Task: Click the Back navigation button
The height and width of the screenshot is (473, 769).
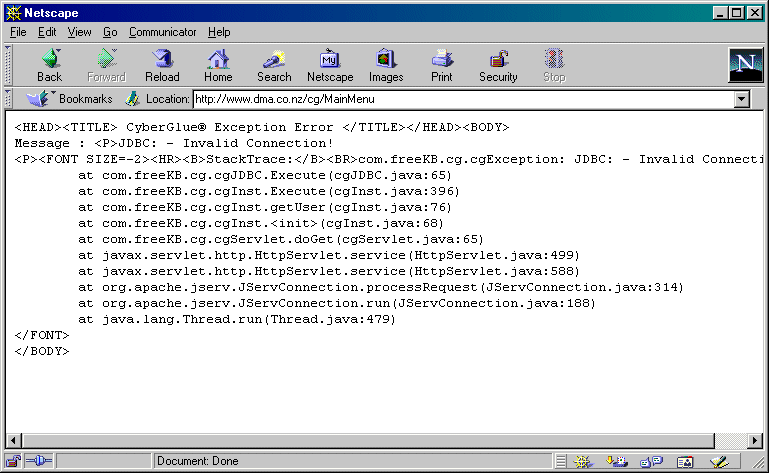Action: click(x=49, y=66)
